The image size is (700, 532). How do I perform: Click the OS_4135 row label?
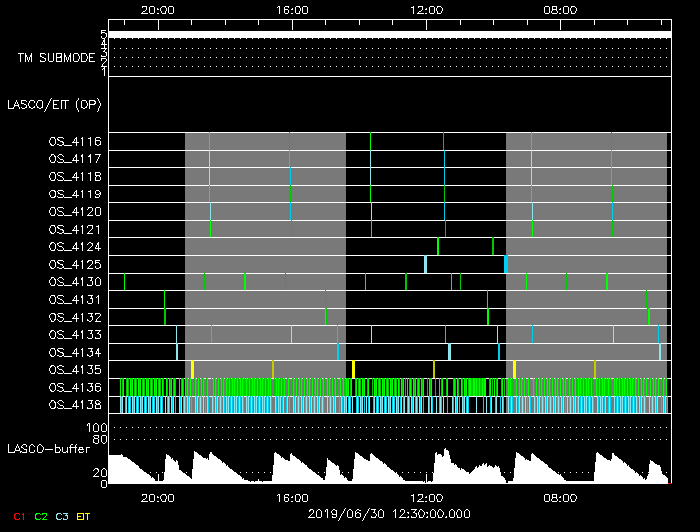click(75, 370)
